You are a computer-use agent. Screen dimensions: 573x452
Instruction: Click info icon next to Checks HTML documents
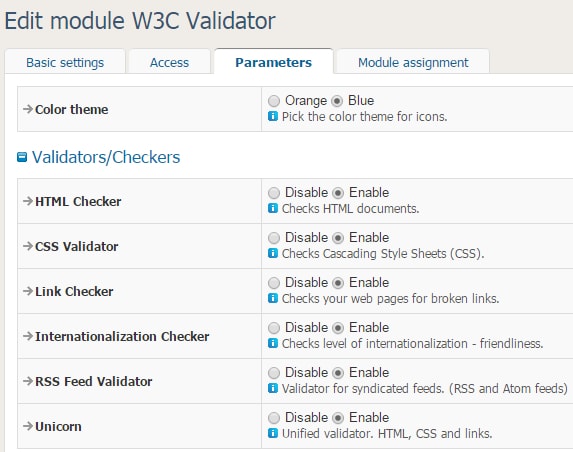click(x=273, y=208)
